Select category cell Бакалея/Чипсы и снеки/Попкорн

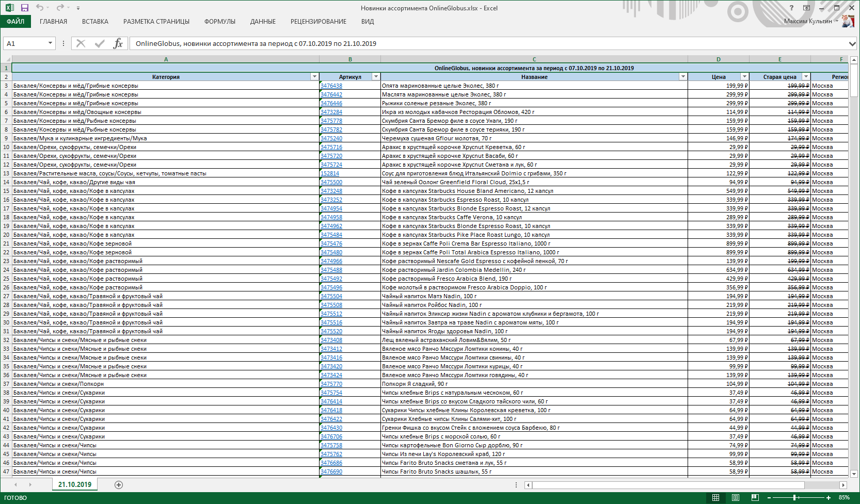(166, 384)
